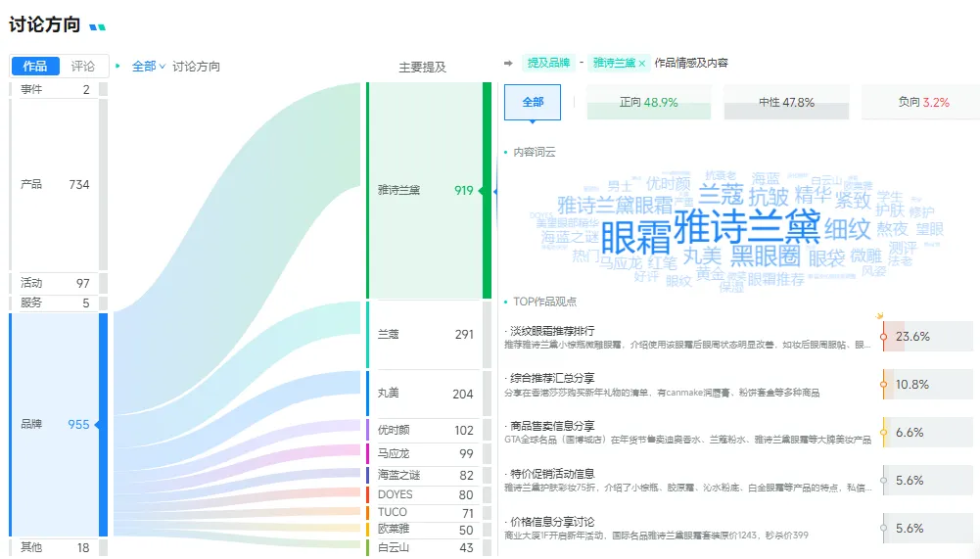Click the 讨论方向 section title

tap(44, 25)
